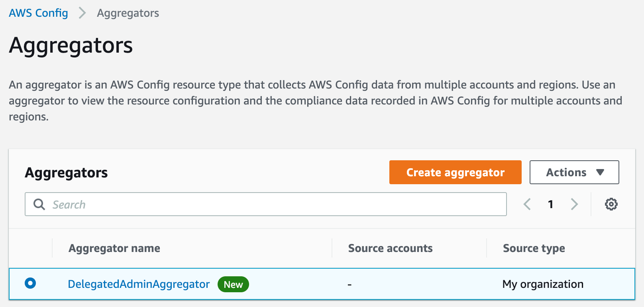Click the magnifier icon in the search box
644x307 pixels.
39,205
